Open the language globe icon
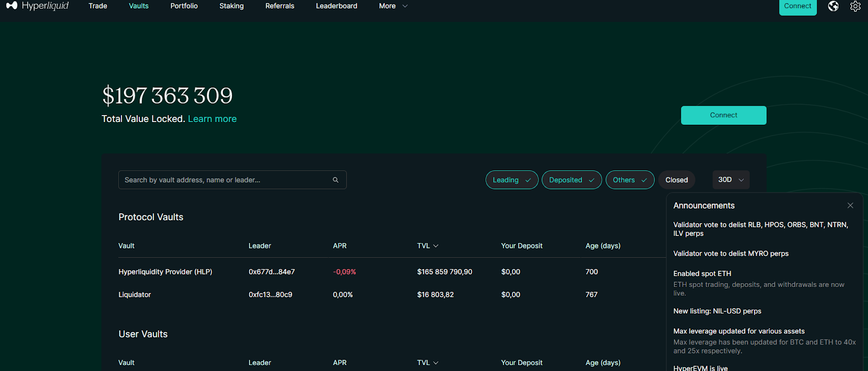The image size is (868, 371). (x=833, y=6)
